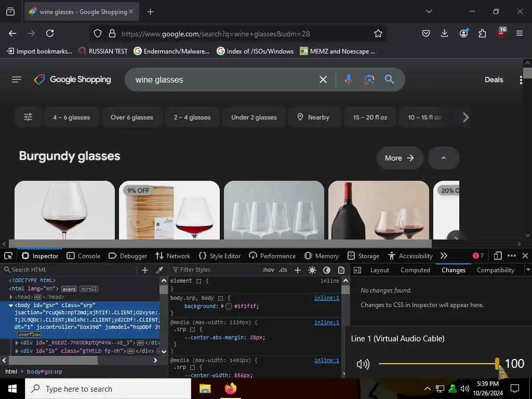Open Responsive Design Mode icon

(x=497, y=256)
